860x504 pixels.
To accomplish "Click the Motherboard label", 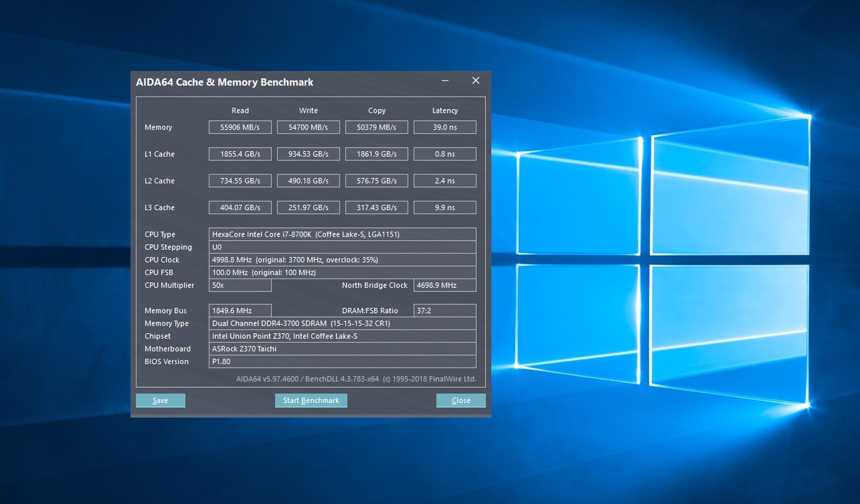I will tap(167, 349).
